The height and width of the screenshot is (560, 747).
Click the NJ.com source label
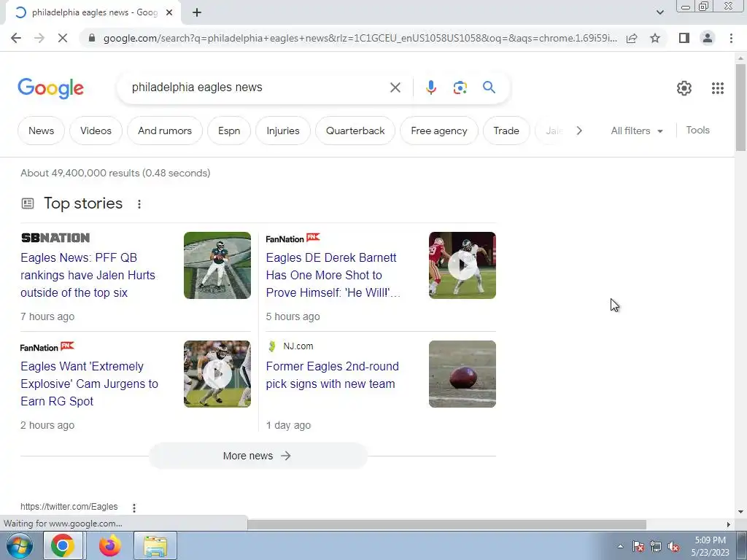click(298, 346)
